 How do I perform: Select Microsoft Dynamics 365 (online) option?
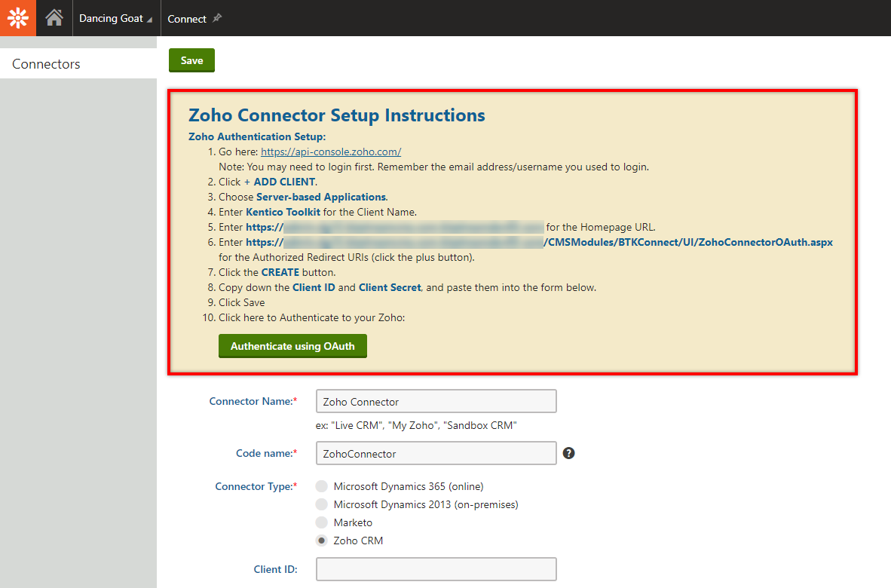[x=322, y=486]
